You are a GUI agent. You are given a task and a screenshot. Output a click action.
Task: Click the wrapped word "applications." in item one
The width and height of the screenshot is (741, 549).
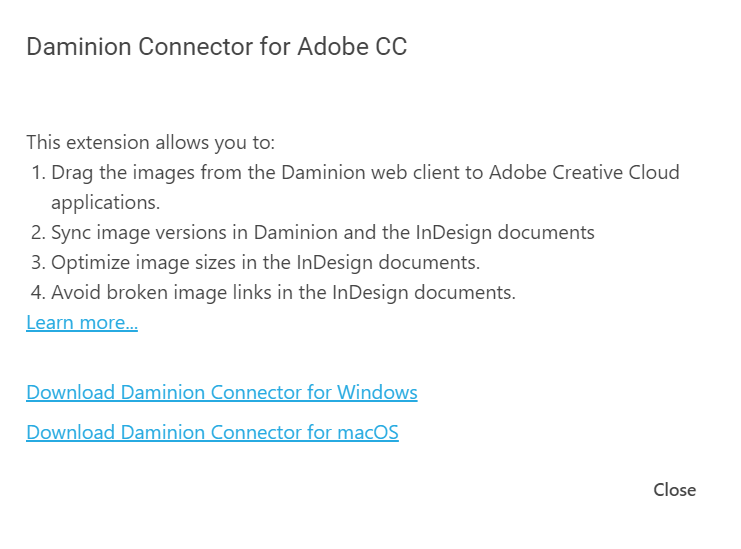click(105, 202)
